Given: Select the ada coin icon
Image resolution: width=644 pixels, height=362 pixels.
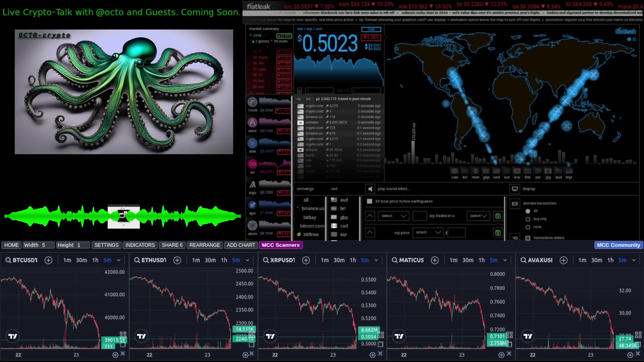Looking at the screenshot, I should pyautogui.click(x=253, y=143).
